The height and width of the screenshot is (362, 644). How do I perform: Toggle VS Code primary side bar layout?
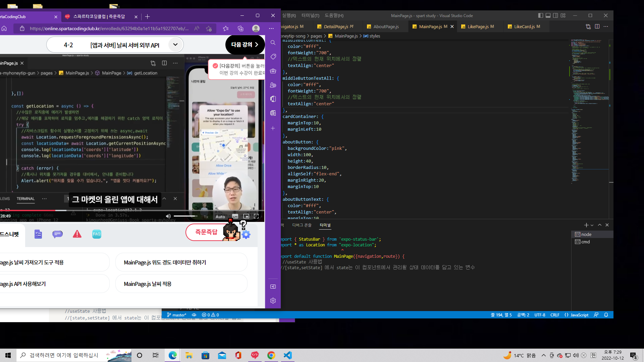click(x=541, y=15)
